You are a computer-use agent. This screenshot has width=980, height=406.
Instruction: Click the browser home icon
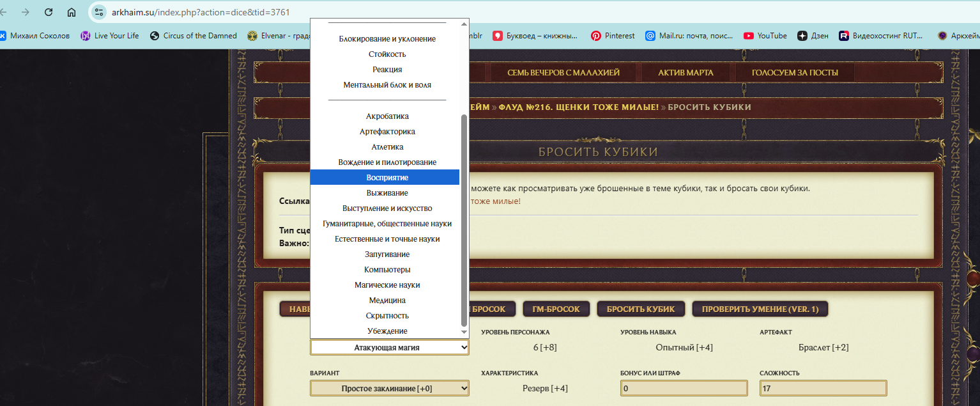tap(72, 12)
